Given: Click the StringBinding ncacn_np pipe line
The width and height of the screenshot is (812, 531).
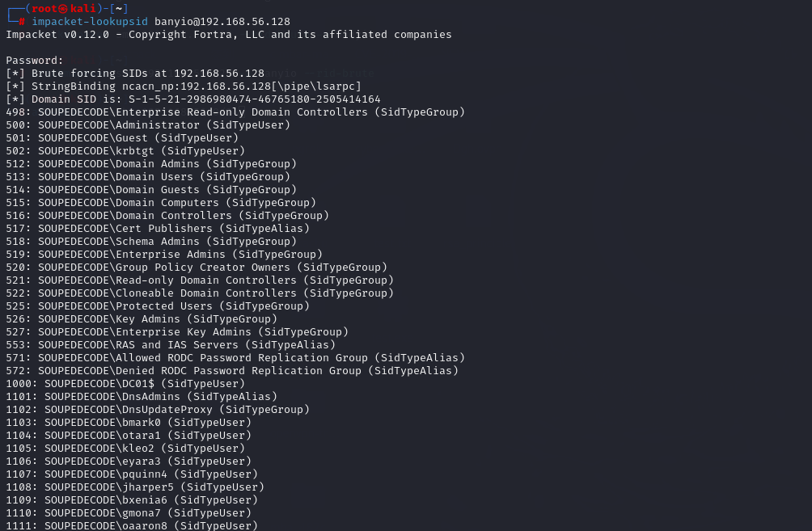Looking at the screenshot, I should coord(184,86).
